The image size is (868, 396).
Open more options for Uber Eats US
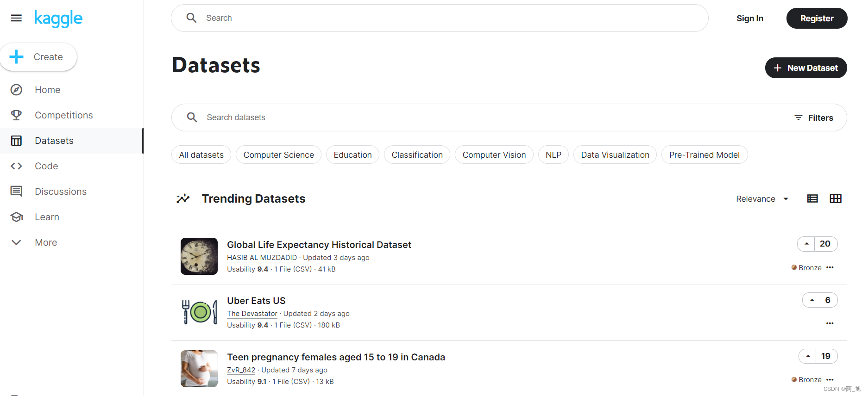[x=830, y=323]
